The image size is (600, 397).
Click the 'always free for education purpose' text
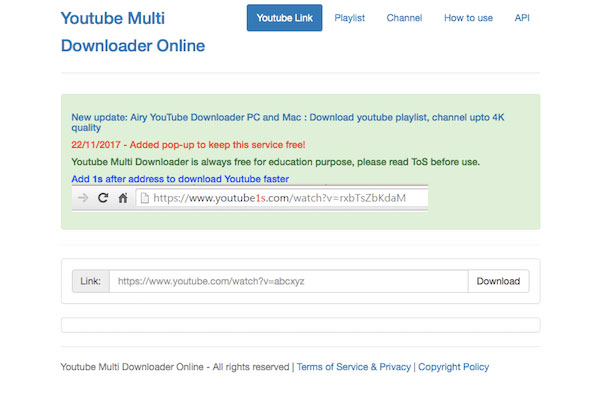(x=276, y=162)
